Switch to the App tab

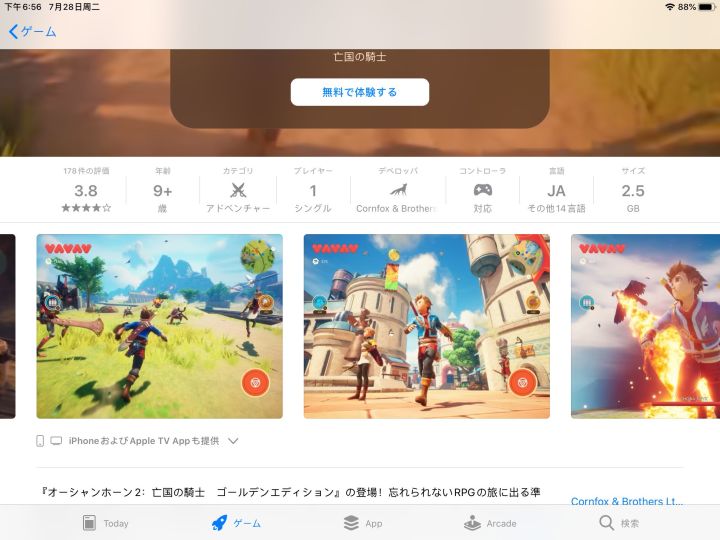pos(363,523)
